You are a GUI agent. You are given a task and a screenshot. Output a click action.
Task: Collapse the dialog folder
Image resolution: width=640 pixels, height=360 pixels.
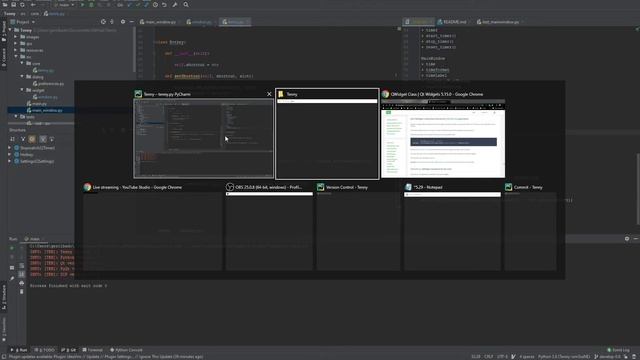22,77
